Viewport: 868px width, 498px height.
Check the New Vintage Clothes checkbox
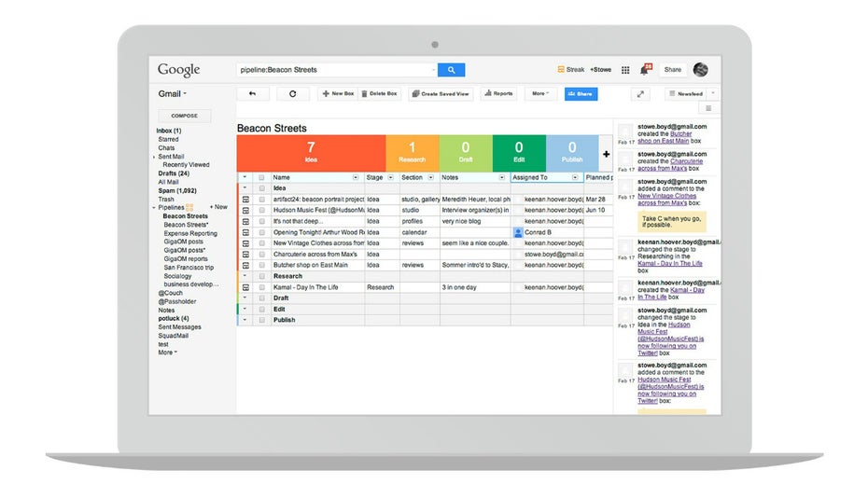click(x=262, y=243)
